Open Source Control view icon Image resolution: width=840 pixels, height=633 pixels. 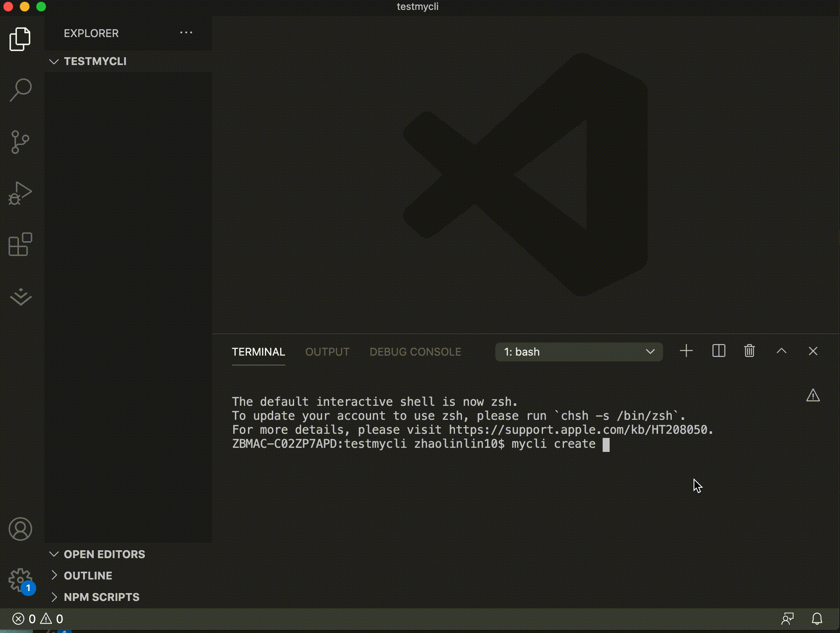click(x=20, y=142)
